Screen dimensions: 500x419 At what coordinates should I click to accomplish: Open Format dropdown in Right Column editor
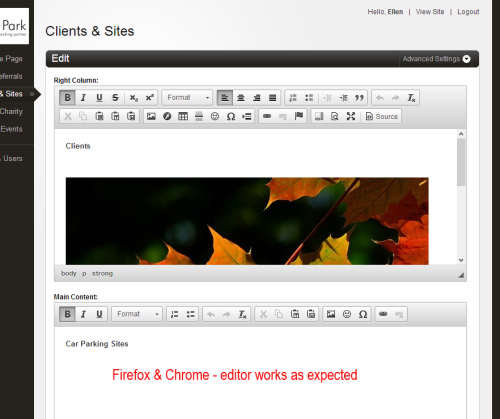(187, 98)
